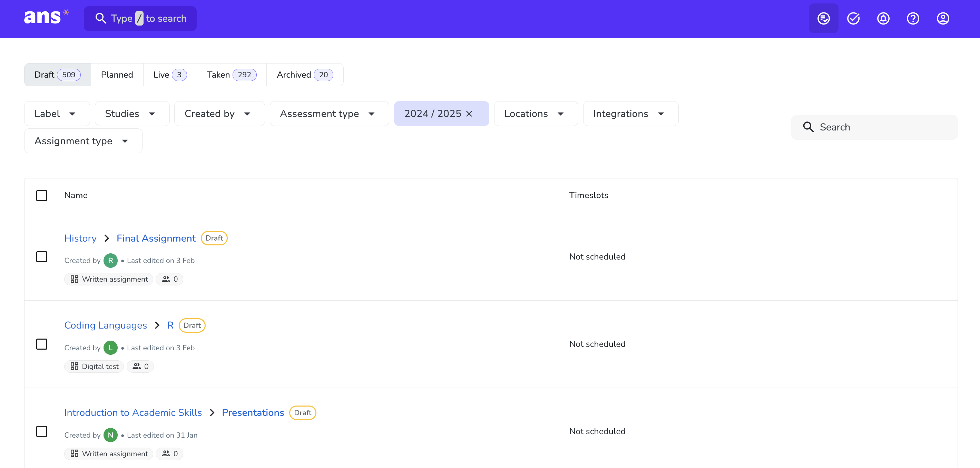The width and height of the screenshot is (980, 468).
Task: Switch to the Archived tab
Action: (x=304, y=75)
